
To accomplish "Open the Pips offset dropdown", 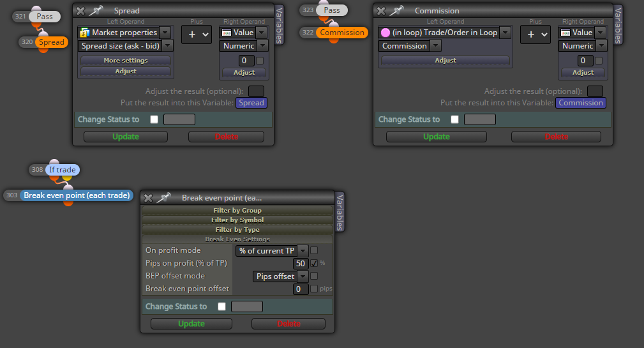I will tap(303, 276).
